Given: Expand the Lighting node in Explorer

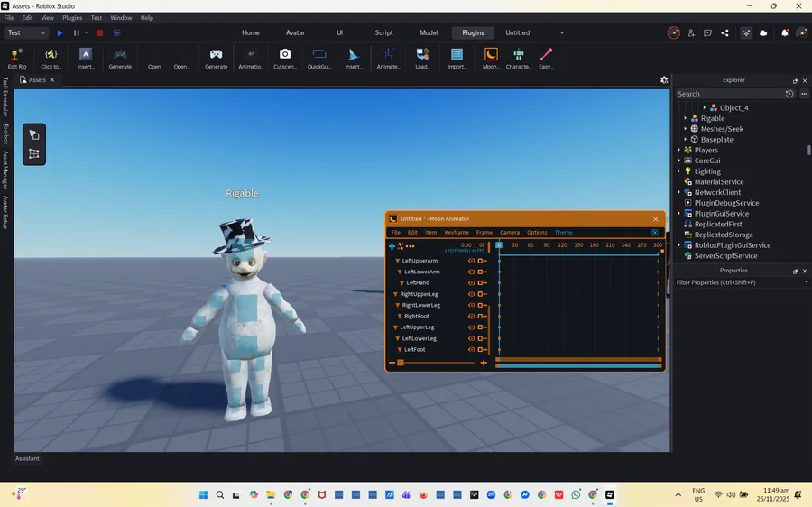Looking at the screenshot, I should click(678, 171).
